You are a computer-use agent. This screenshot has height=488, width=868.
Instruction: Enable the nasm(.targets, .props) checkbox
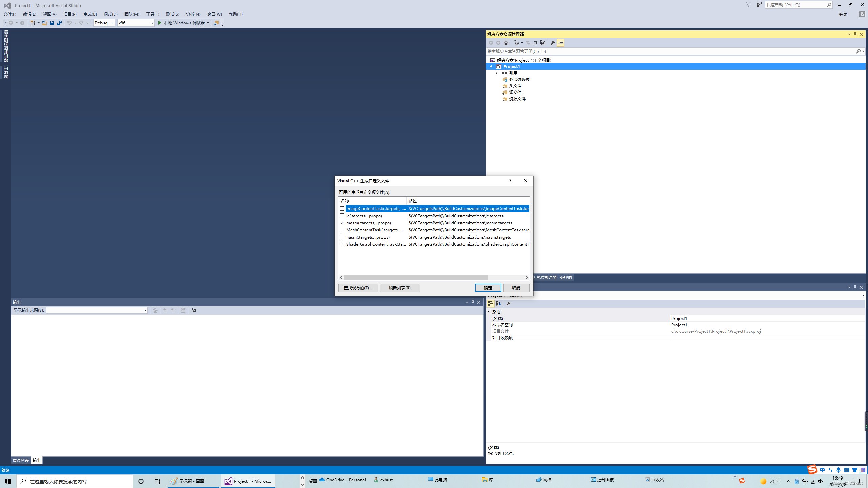pos(342,237)
